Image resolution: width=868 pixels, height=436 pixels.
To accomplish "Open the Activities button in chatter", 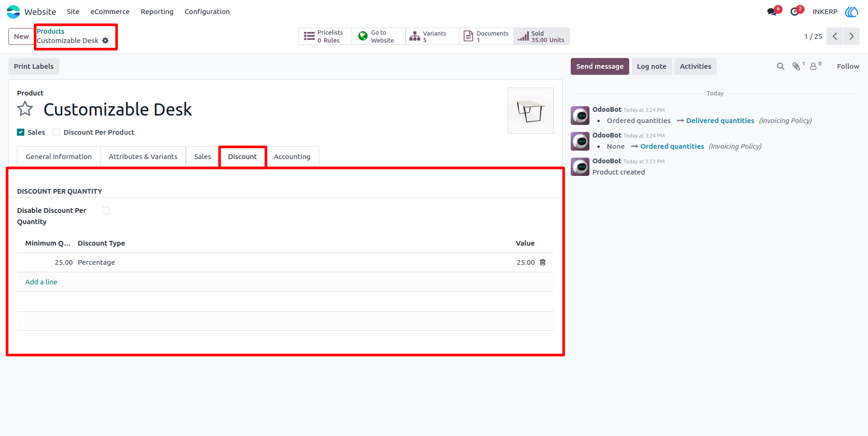I will coord(695,66).
